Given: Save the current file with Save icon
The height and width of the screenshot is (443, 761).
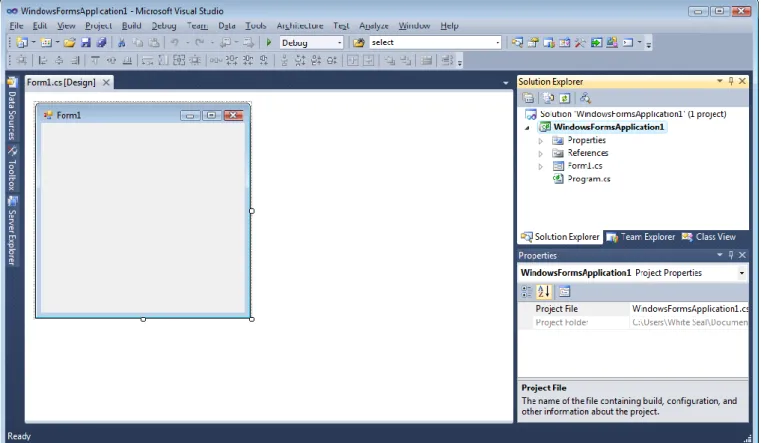Looking at the screenshot, I should pyautogui.click(x=85, y=43).
